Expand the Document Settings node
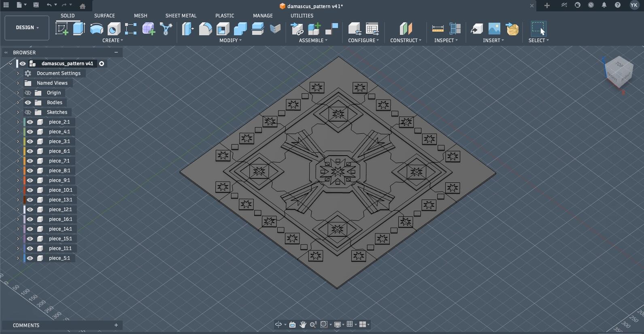The image size is (644, 334). click(x=18, y=73)
